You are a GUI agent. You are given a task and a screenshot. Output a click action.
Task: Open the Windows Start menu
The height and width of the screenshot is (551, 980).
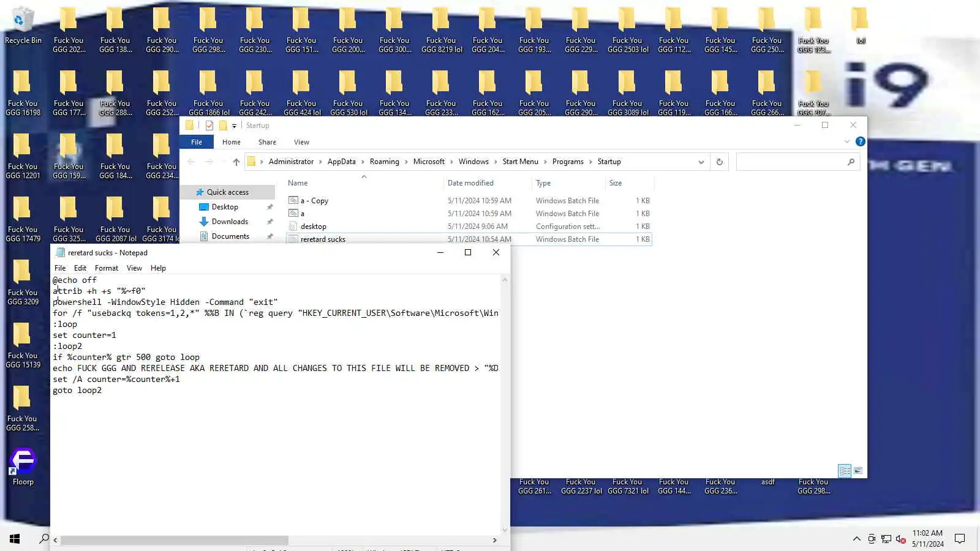coord(15,539)
